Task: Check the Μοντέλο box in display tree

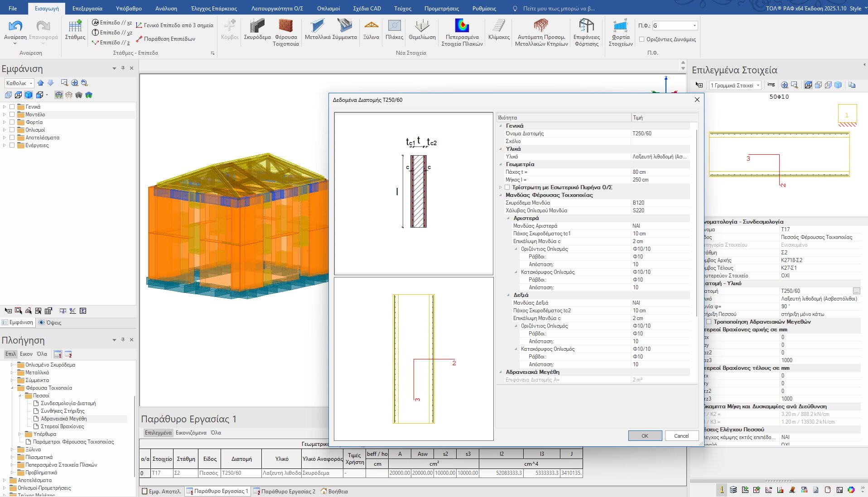Action: [12, 115]
